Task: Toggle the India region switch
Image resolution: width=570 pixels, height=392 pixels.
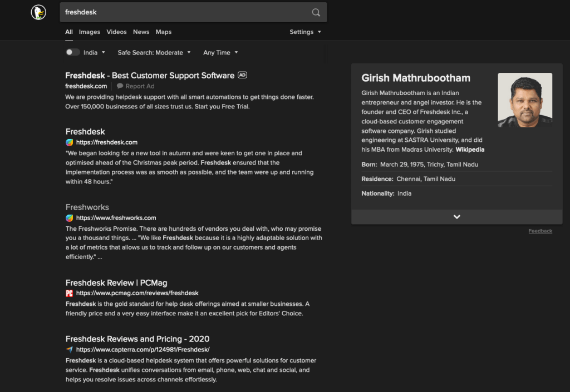Action: [72, 52]
